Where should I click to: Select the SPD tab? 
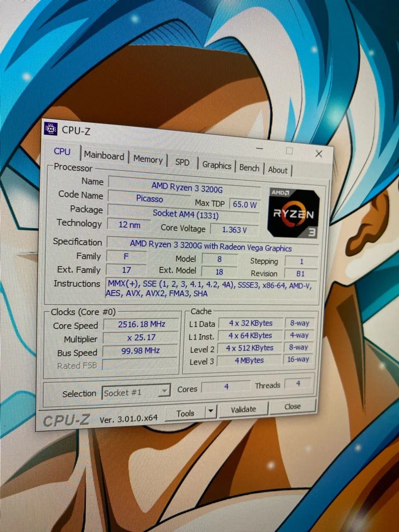[x=182, y=163]
